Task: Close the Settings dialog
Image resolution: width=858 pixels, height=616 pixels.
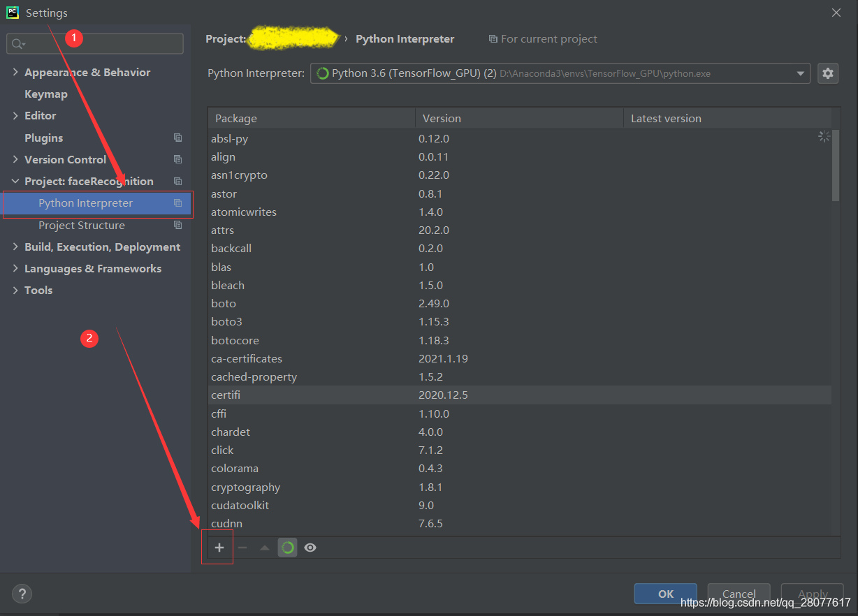Action: click(836, 12)
